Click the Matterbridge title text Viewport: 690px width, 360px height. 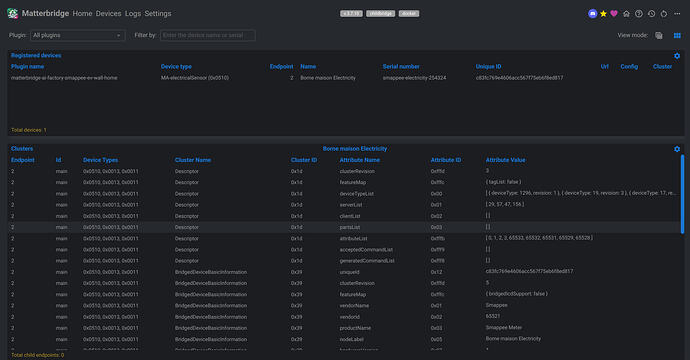(x=45, y=14)
